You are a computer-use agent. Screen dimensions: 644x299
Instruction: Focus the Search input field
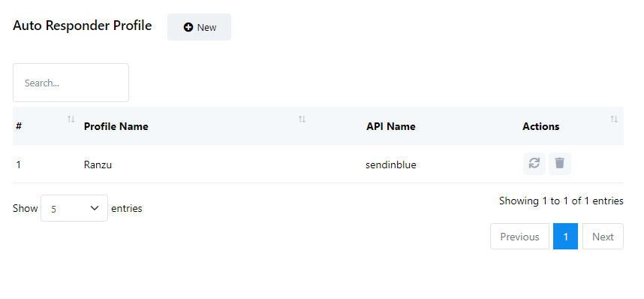(x=71, y=83)
